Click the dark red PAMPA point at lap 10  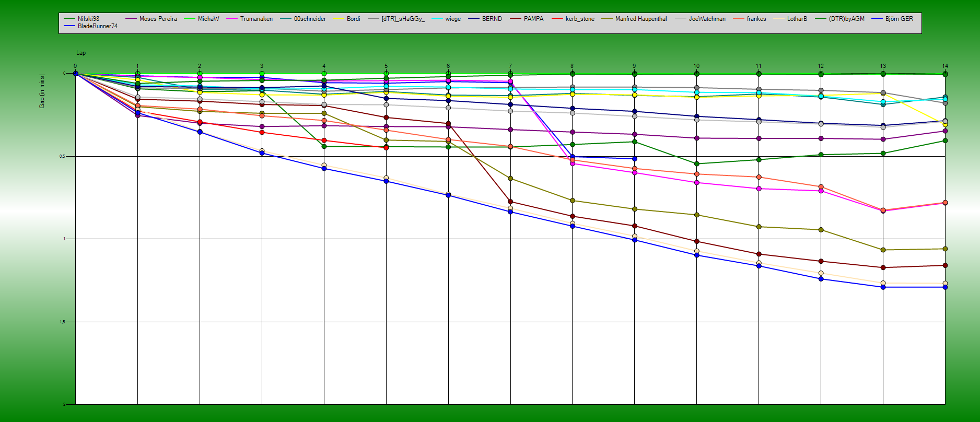click(x=696, y=241)
